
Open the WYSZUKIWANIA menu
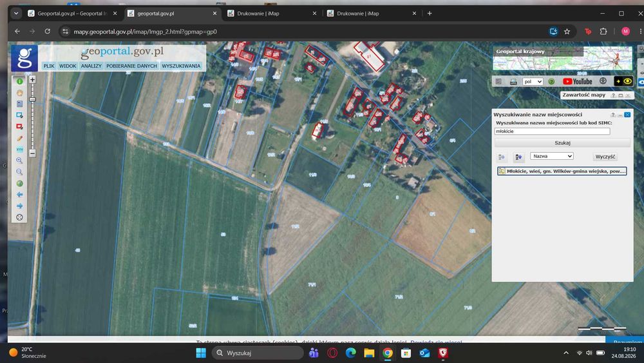click(x=181, y=66)
